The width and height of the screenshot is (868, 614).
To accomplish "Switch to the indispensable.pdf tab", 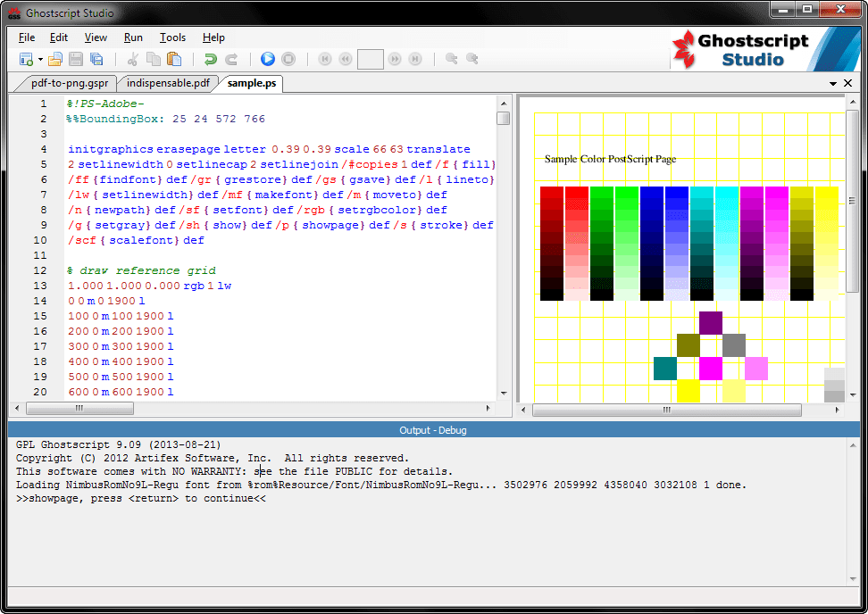I will (x=168, y=83).
